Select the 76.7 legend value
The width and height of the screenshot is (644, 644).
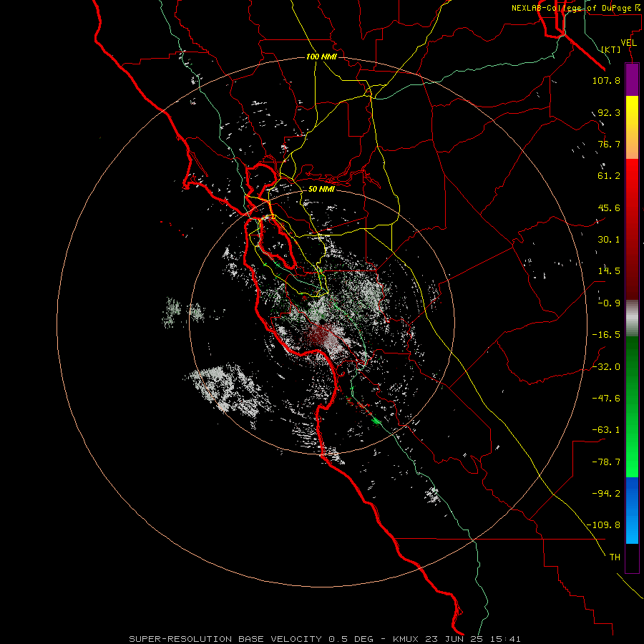tap(609, 144)
